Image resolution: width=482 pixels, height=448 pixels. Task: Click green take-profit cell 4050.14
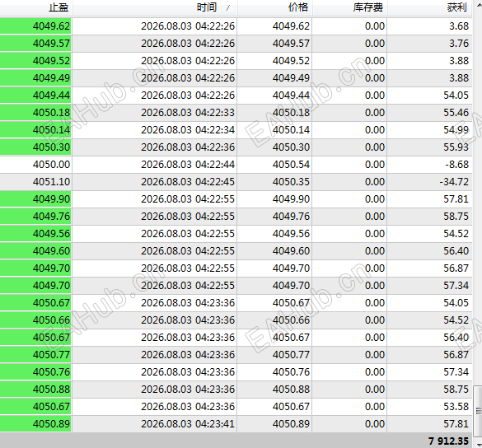click(35, 129)
